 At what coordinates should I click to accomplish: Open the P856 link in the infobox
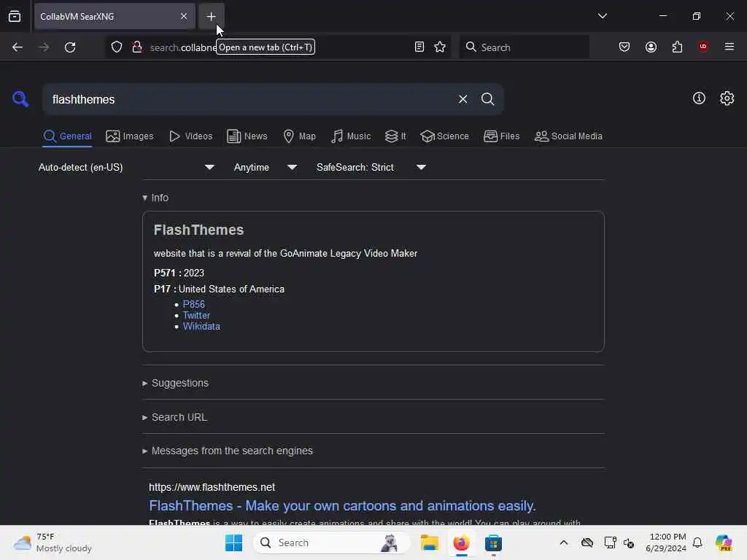(193, 304)
